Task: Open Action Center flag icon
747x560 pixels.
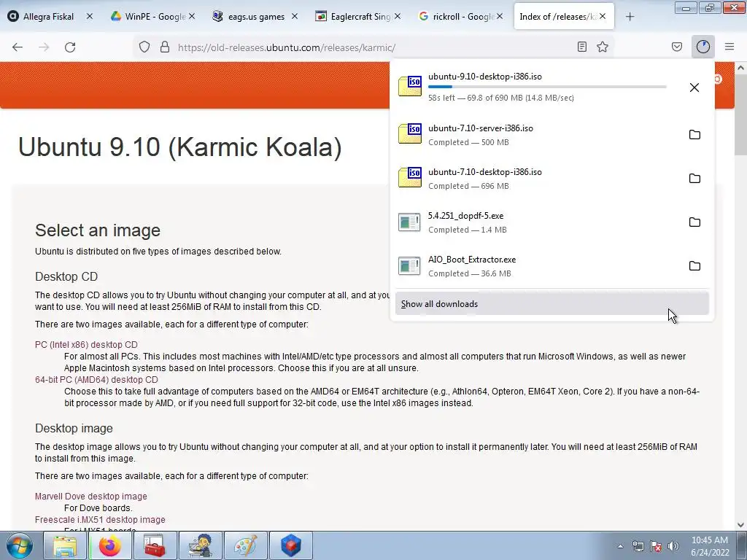Action: point(656,546)
